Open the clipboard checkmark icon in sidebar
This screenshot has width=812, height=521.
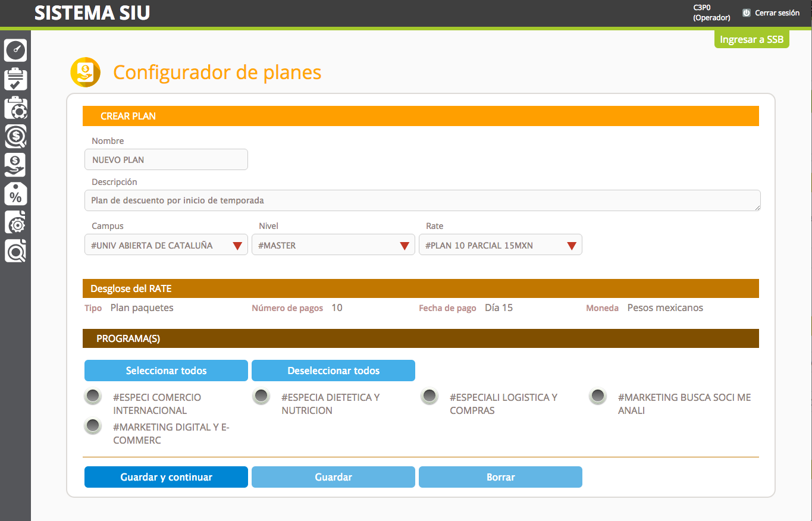[x=16, y=79]
